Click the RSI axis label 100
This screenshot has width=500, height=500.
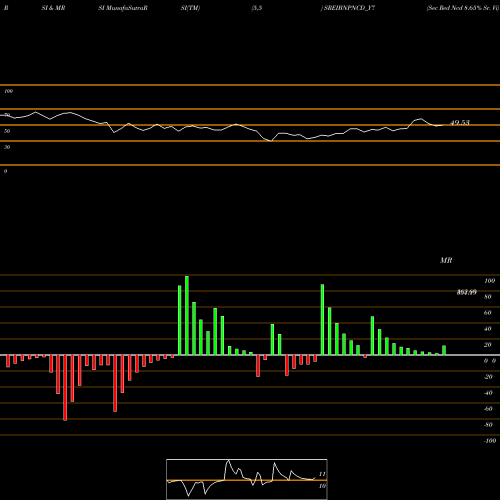[x=8, y=91]
